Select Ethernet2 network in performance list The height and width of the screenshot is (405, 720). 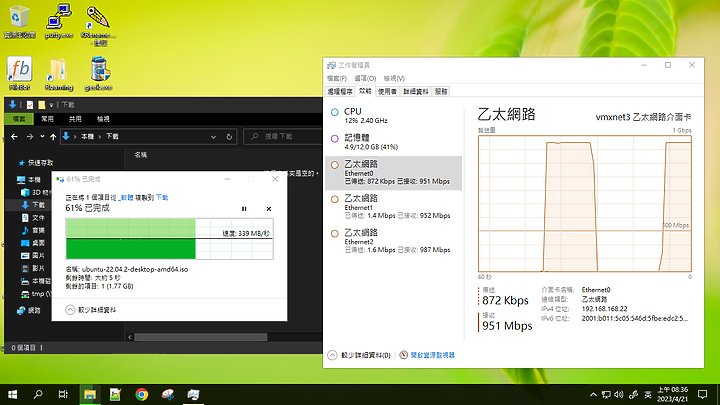coord(394,242)
